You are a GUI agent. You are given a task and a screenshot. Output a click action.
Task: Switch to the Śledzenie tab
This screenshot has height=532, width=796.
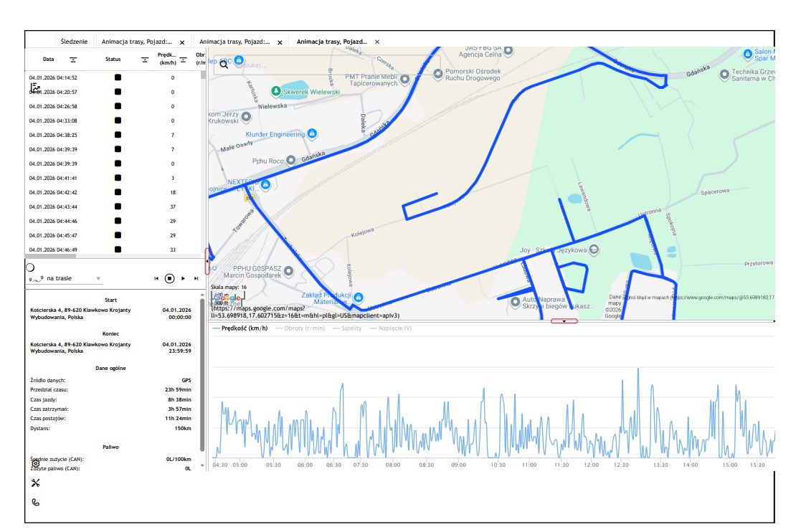tap(74, 42)
